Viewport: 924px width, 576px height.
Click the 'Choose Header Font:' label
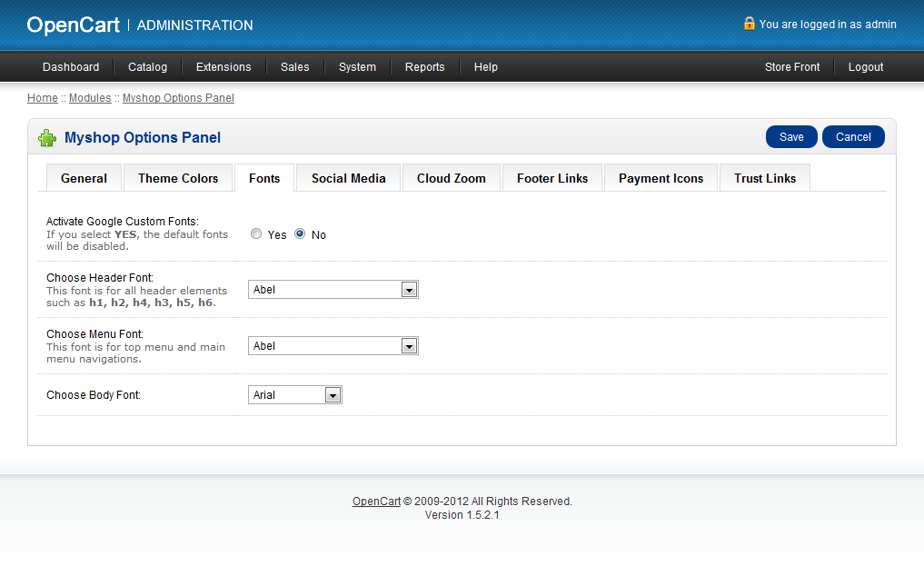tap(100, 278)
